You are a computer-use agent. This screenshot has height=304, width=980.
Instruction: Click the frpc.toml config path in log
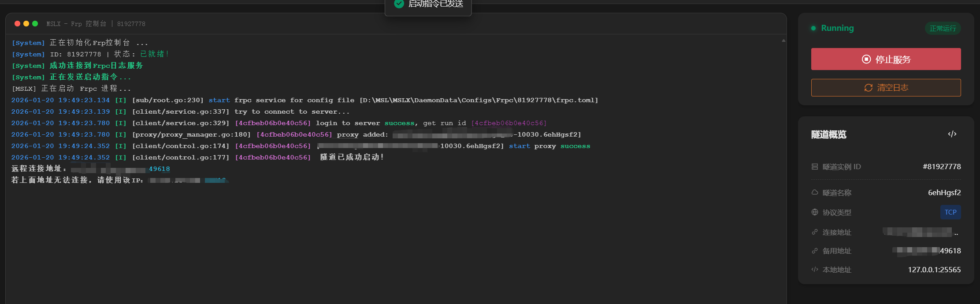(x=479, y=100)
